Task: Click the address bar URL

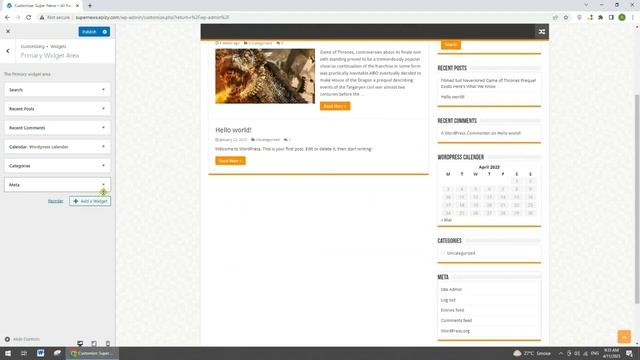Action: (x=152, y=18)
